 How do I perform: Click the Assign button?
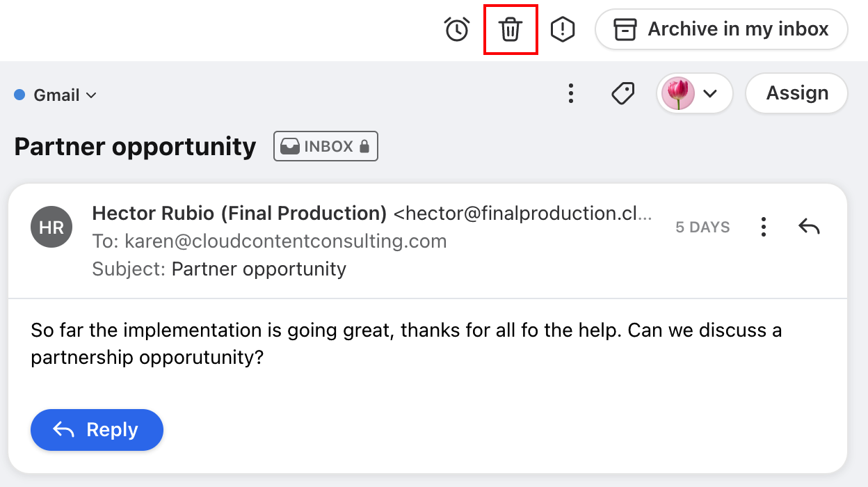pyautogui.click(x=796, y=93)
